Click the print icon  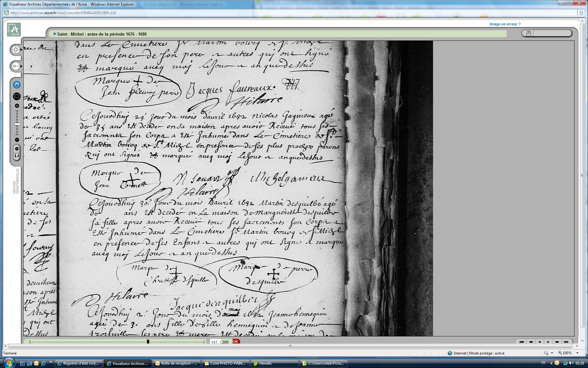(x=529, y=33)
